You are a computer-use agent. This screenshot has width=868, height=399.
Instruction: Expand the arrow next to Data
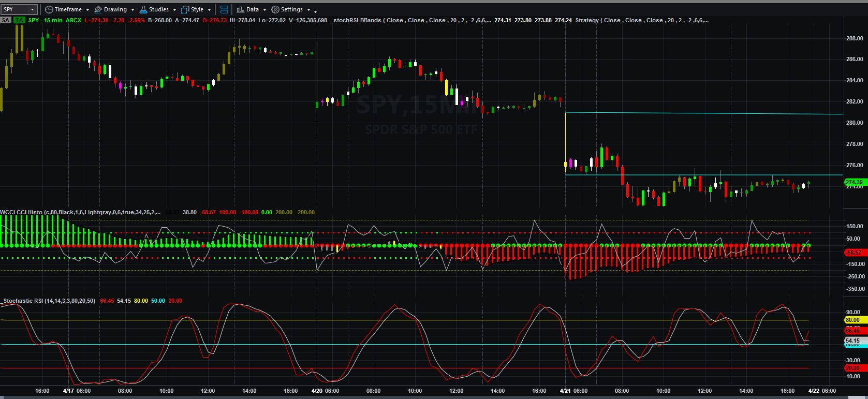(x=264, y=10)
